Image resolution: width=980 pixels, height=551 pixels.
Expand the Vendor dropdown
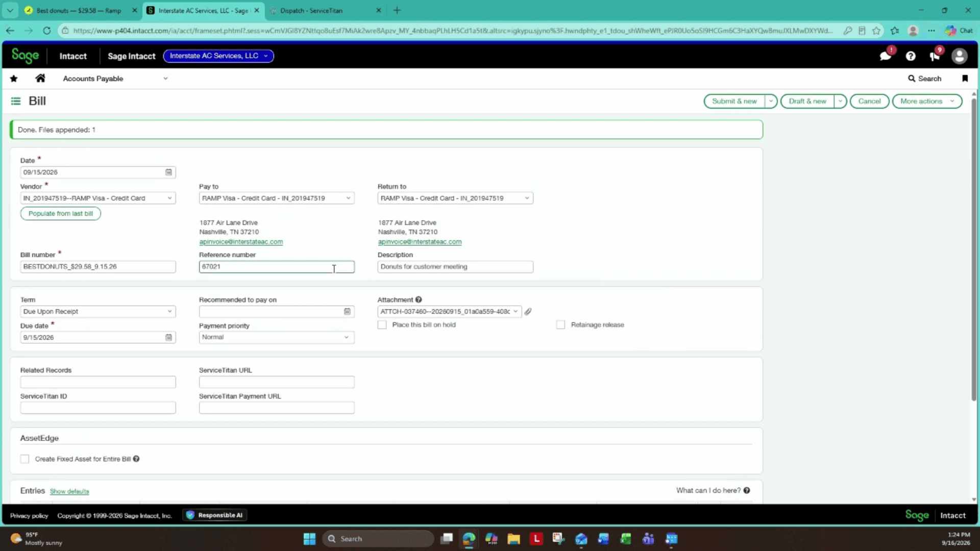tap(169, 198)
